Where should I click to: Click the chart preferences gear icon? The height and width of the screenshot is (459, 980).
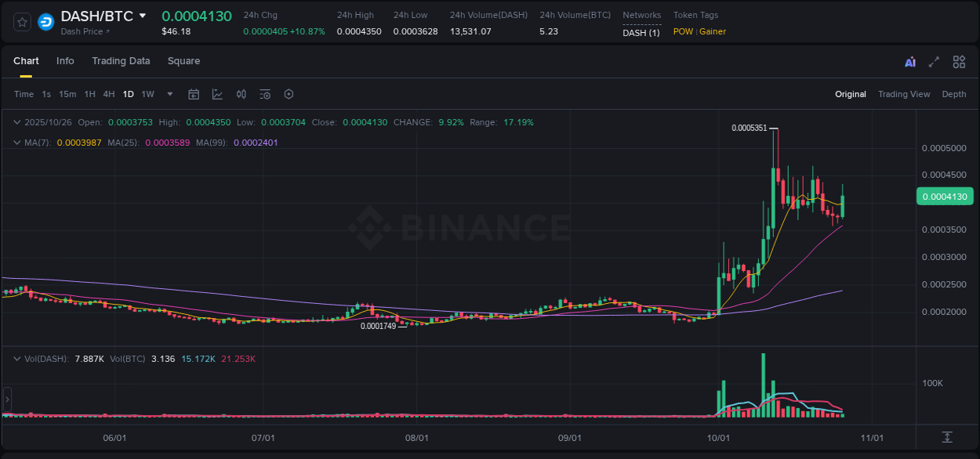click(289, 94)
